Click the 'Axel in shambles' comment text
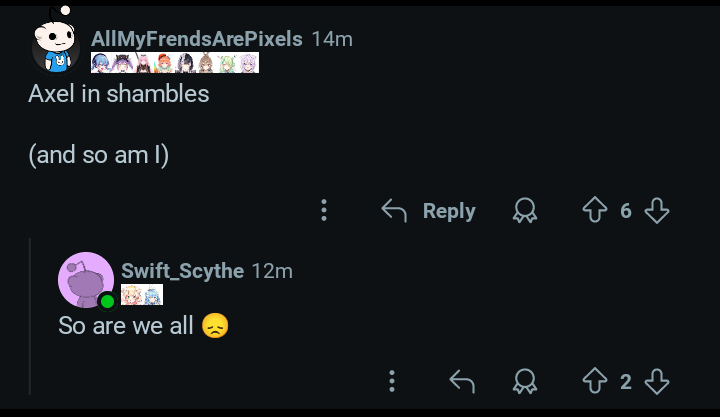Screen dimensions: 720x417 [119, 94]
